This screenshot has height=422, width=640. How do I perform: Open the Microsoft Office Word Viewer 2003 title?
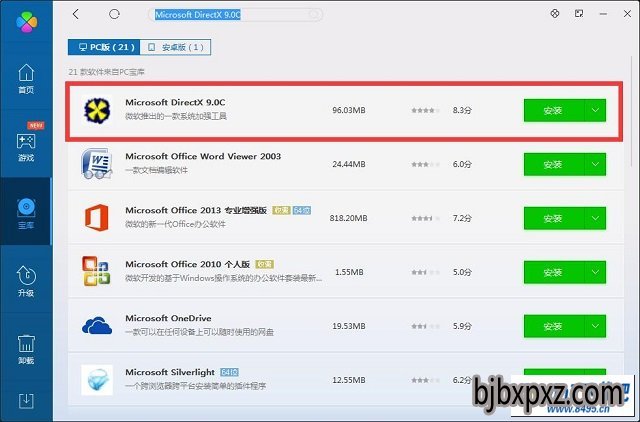tap(203, 156)
